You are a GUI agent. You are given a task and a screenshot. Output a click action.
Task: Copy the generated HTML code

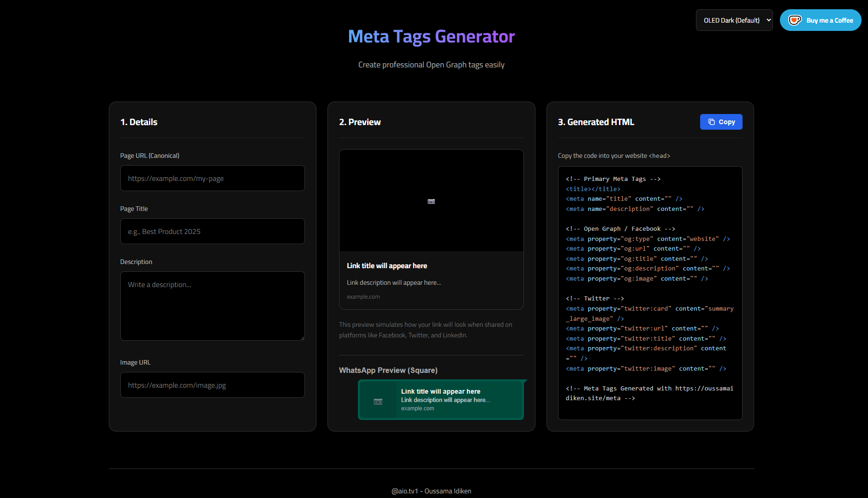point(720,121)
